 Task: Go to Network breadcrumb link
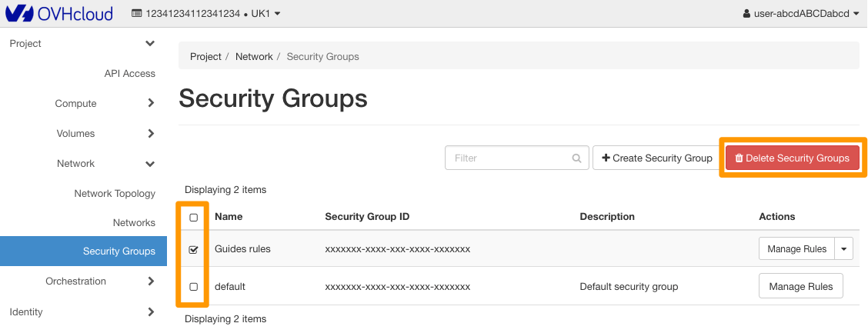click(x=254, y=56)
